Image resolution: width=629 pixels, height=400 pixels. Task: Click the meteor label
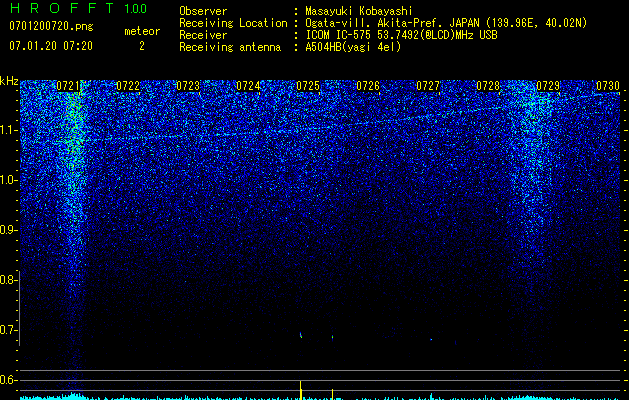pyautogui.click(x=142, y=31)
